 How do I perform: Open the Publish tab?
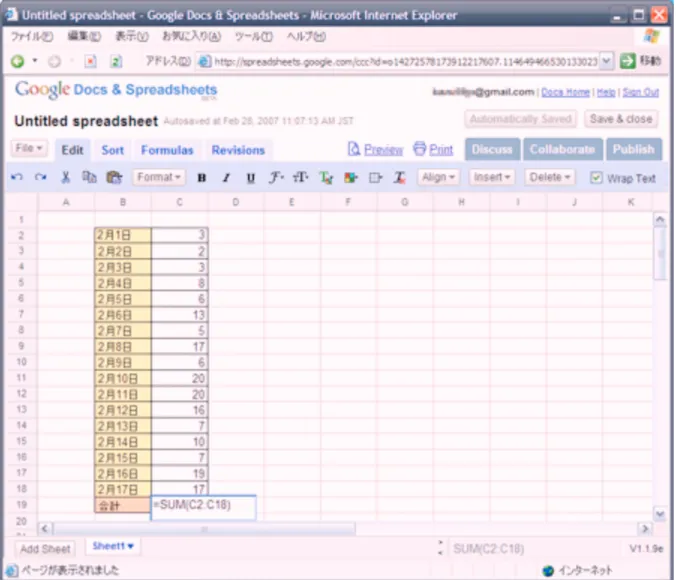point(633,149)
